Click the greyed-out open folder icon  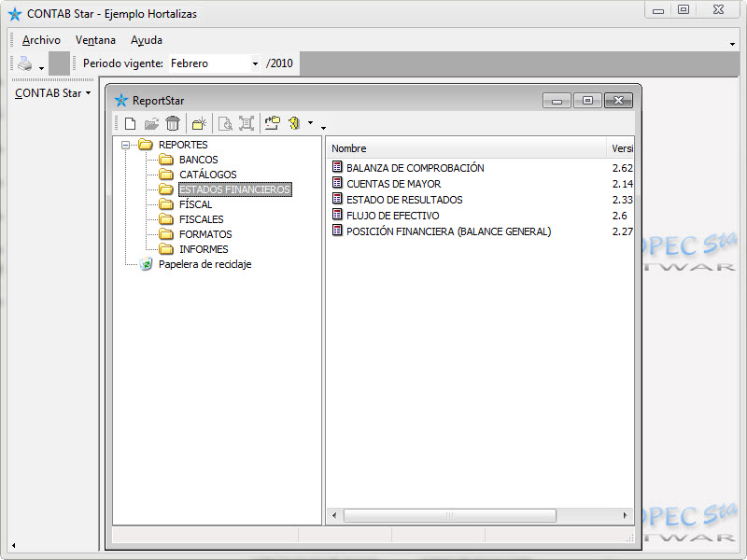[x=151, y=123]
